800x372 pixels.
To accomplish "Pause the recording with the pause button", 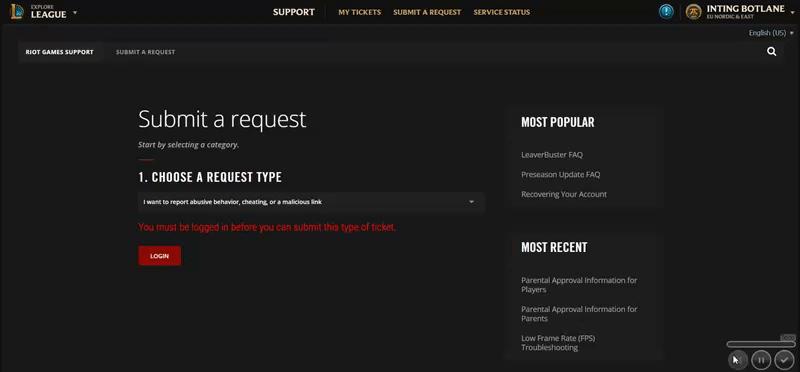I will (x=761, y=360).
